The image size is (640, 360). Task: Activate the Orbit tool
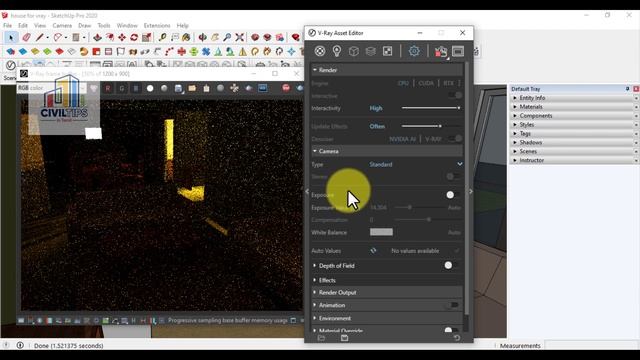tap(202, 38)
